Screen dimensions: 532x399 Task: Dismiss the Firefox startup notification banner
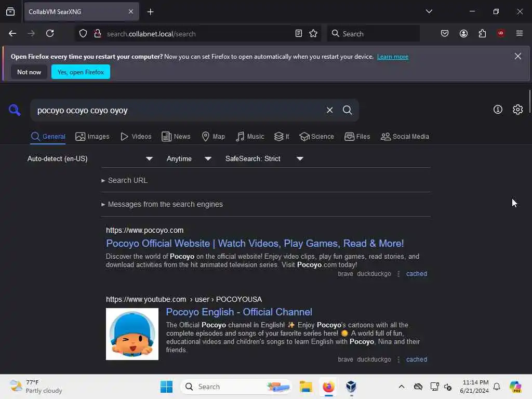[x=517, y=56]
